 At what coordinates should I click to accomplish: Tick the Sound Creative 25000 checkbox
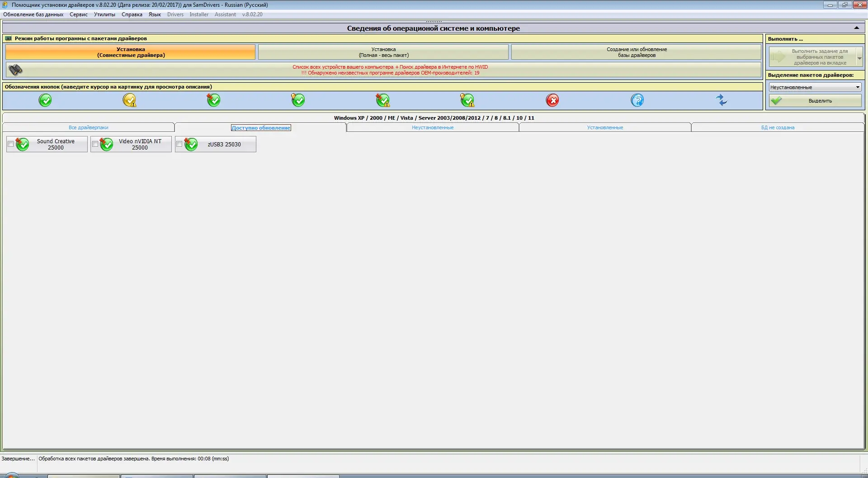click(10, 144)
